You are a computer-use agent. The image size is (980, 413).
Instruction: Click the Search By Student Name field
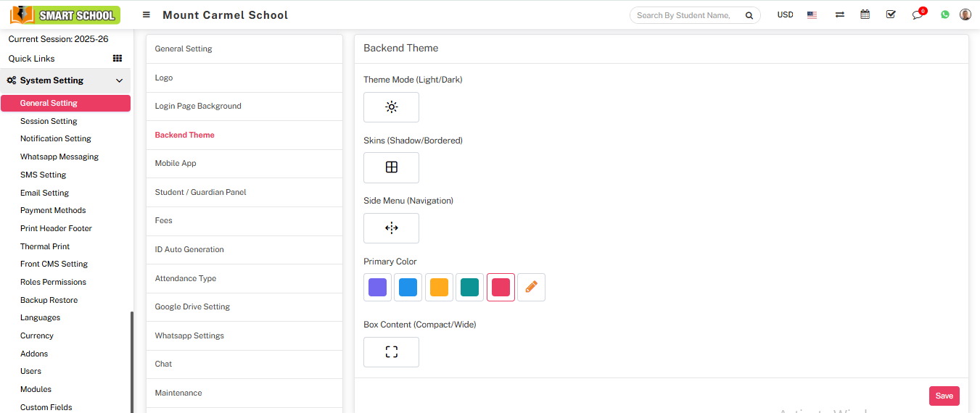coord(685,15)
